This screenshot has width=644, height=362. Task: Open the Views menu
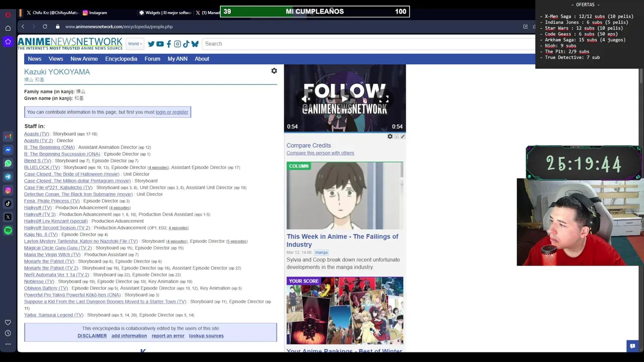click(56, 59)
